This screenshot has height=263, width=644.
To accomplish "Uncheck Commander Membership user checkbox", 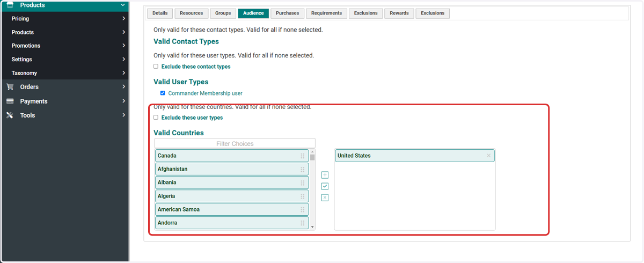I will (163, 93).
